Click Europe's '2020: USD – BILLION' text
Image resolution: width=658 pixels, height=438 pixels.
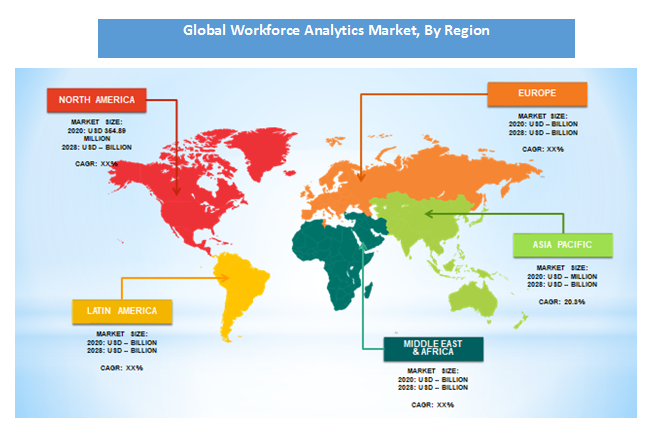pyautogui.click(x=543, y=124)
